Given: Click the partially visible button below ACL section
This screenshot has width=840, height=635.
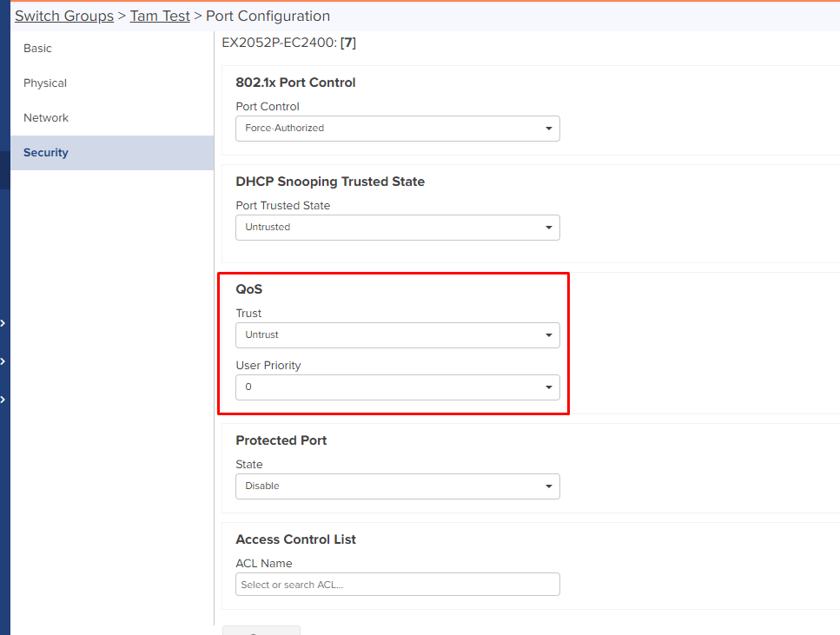Looking at the screenshot, I should tap(261, 630).
